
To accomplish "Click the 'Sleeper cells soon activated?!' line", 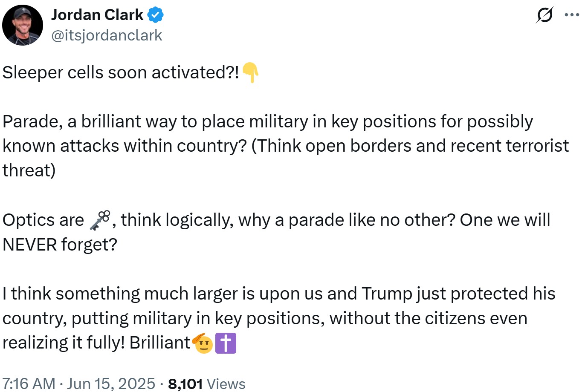I will (x=121, y=72).
